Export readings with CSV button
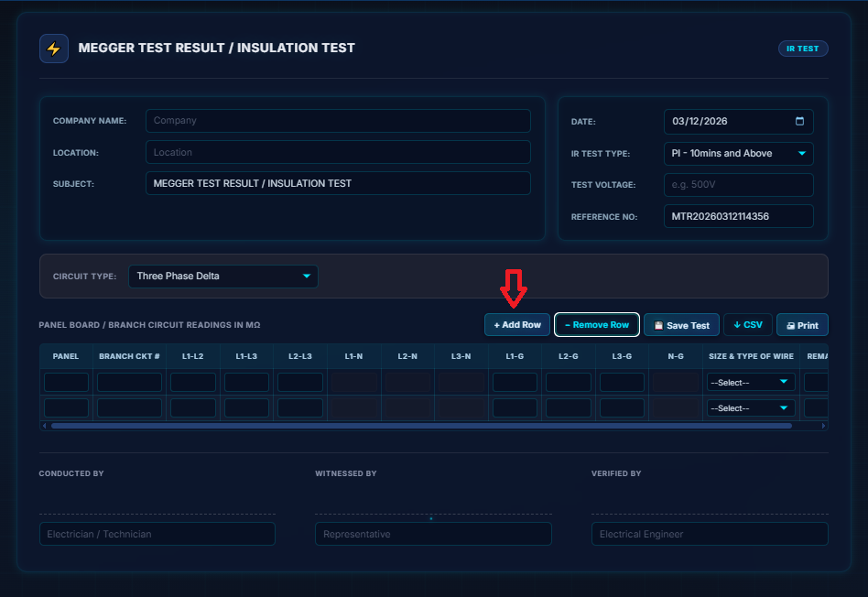Viewport: 868px width, 597px height. (x=747, y=325)
